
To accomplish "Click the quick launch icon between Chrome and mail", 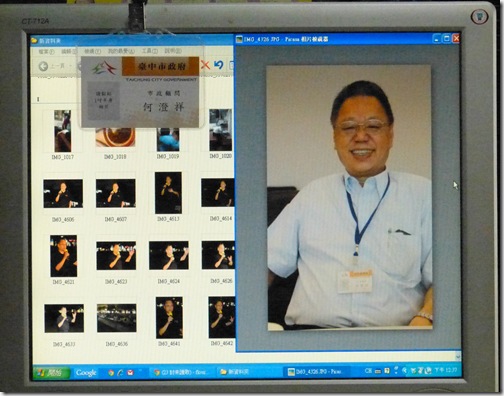I will pyautogui.click(x=120, y=372).
